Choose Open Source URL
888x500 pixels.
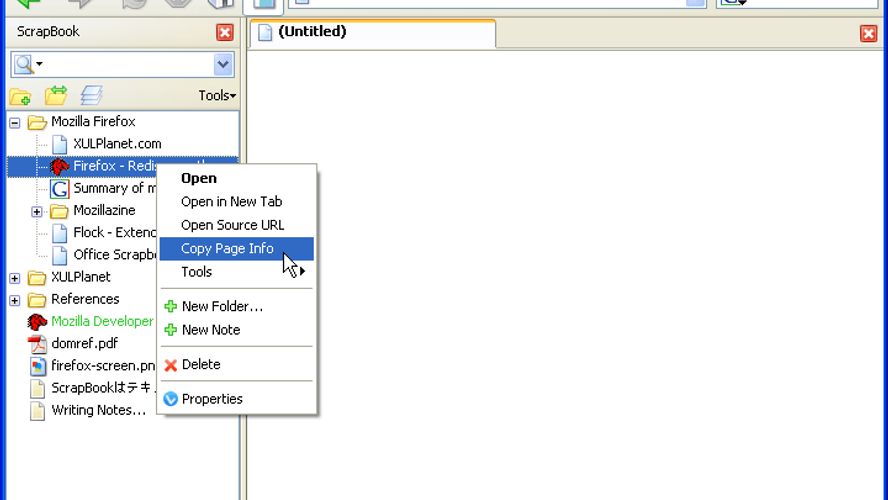point(237,225)
